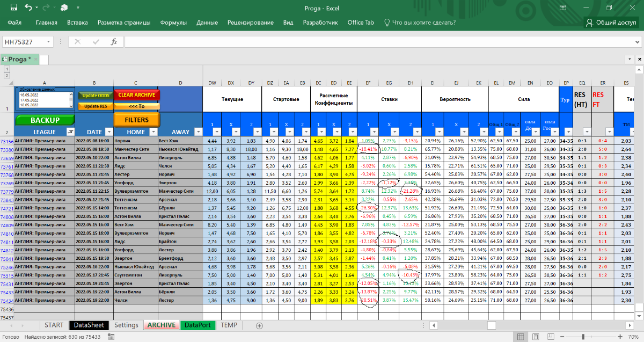
Task: Switch to the DataSheet worksheet tab
Action: point(89,325)
